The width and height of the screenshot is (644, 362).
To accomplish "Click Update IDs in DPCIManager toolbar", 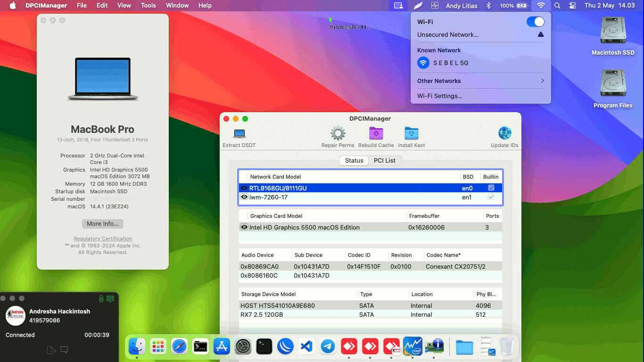I will 504,135.
